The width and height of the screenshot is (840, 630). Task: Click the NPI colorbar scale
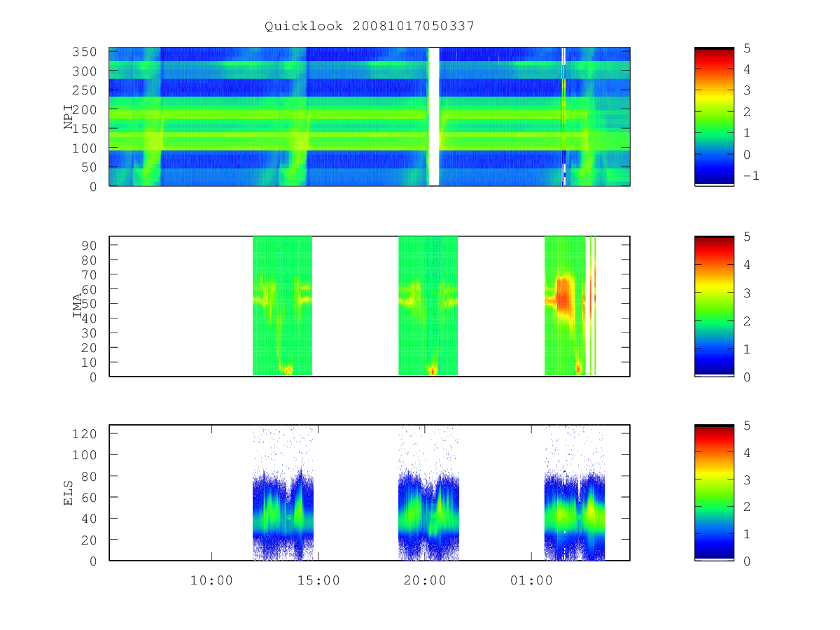click(714, 117)
